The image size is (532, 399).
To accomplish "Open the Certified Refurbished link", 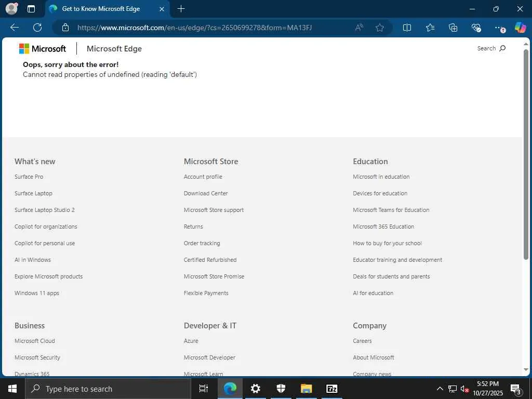I will (x=210, y=260).
